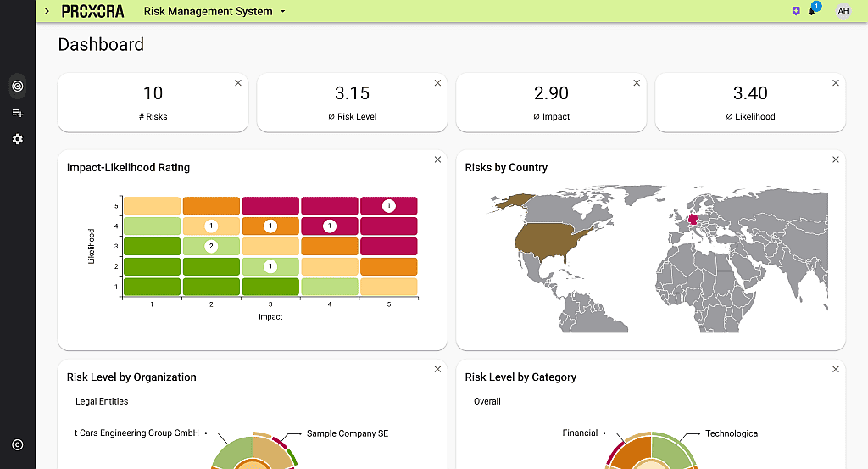Open the Risk Management System dropdown
The width and height of the screenshot is (868, 469).
[215, 11]
